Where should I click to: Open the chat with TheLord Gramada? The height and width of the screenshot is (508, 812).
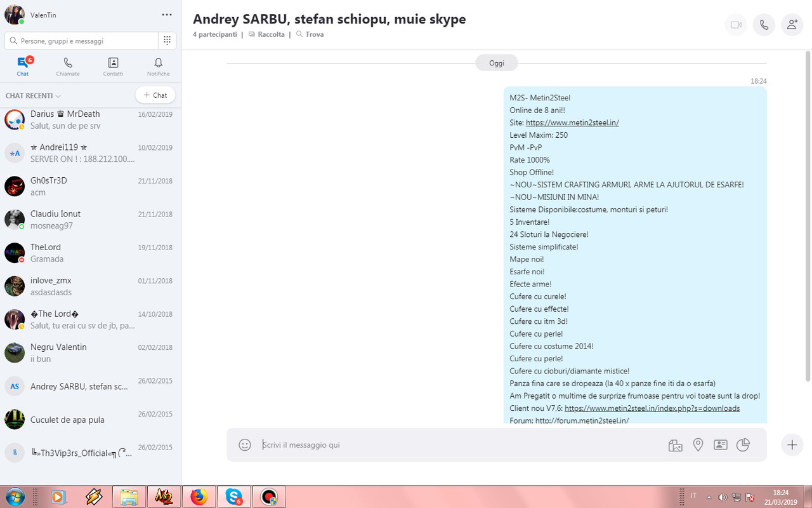(x=90, y=253)
